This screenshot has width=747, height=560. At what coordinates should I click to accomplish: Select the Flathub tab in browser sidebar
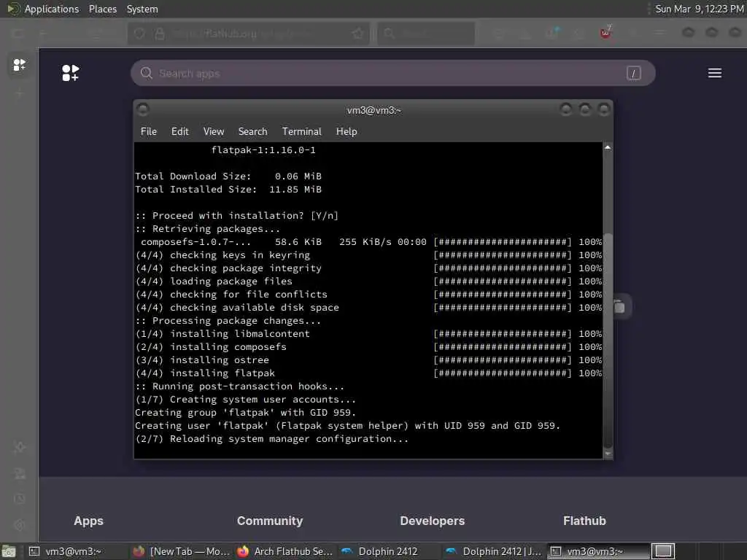coord(19,65)
